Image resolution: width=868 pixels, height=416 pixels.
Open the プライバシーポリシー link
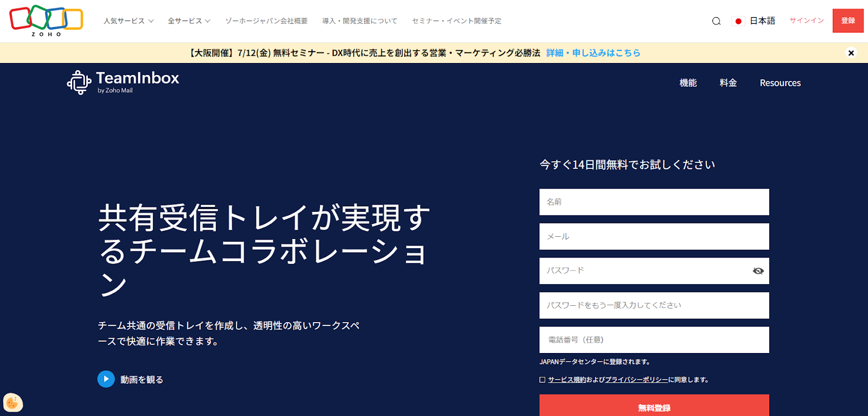636,380
